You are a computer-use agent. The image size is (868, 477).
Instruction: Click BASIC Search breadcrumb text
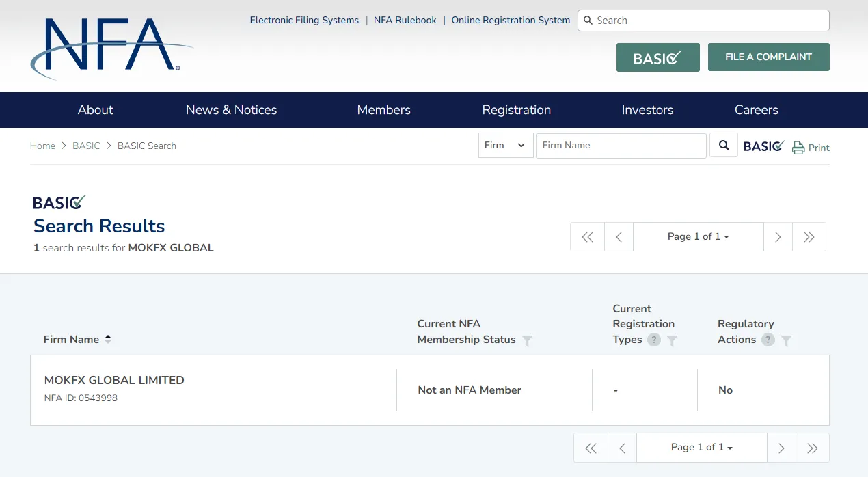point(147,146)
